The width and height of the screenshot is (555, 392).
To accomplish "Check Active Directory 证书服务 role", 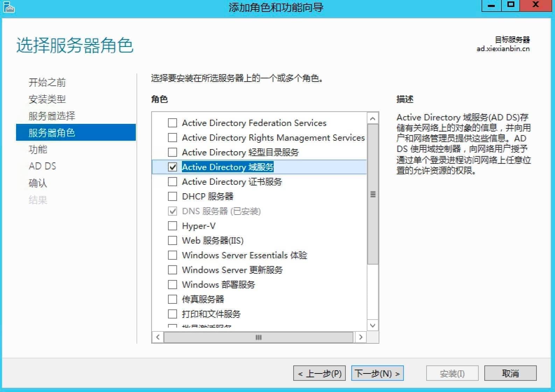I will (173, 182).
